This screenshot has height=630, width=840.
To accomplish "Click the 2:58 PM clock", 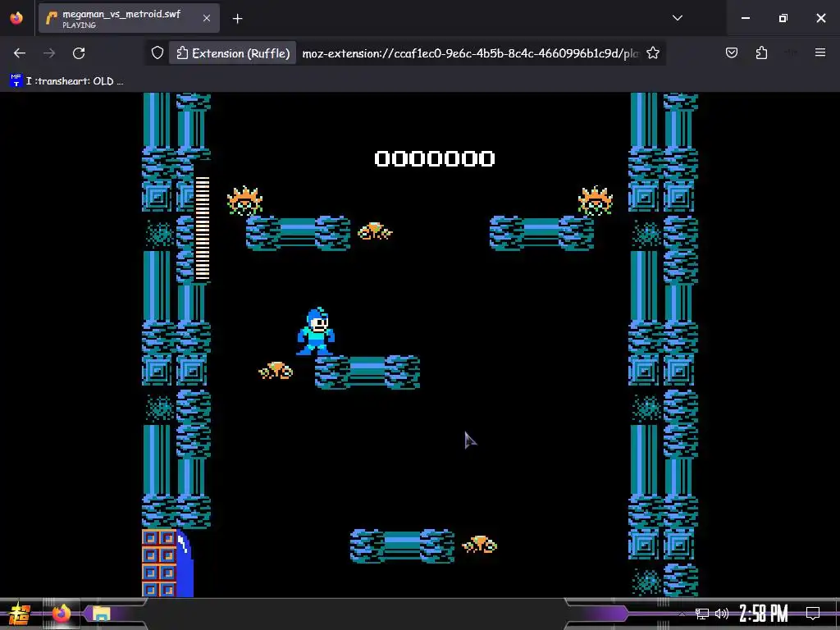I will tap(764, 614).
